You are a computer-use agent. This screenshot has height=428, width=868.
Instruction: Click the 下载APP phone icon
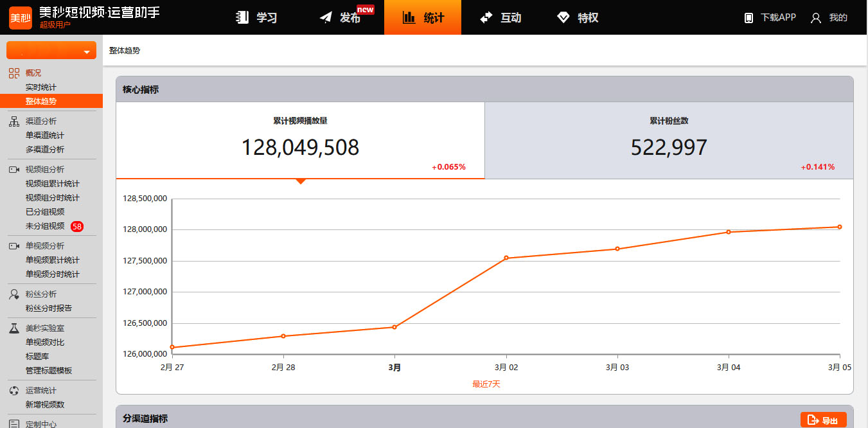(748, 18)
